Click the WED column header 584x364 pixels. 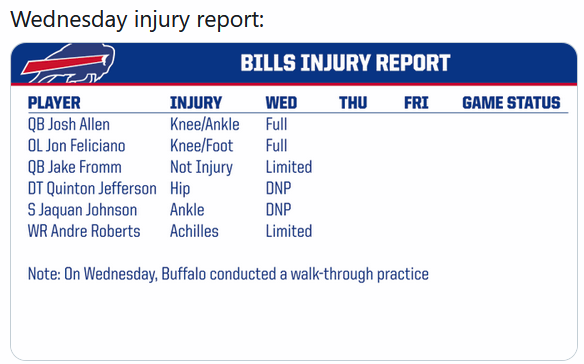pyautogui.click(x=281, y=103)
